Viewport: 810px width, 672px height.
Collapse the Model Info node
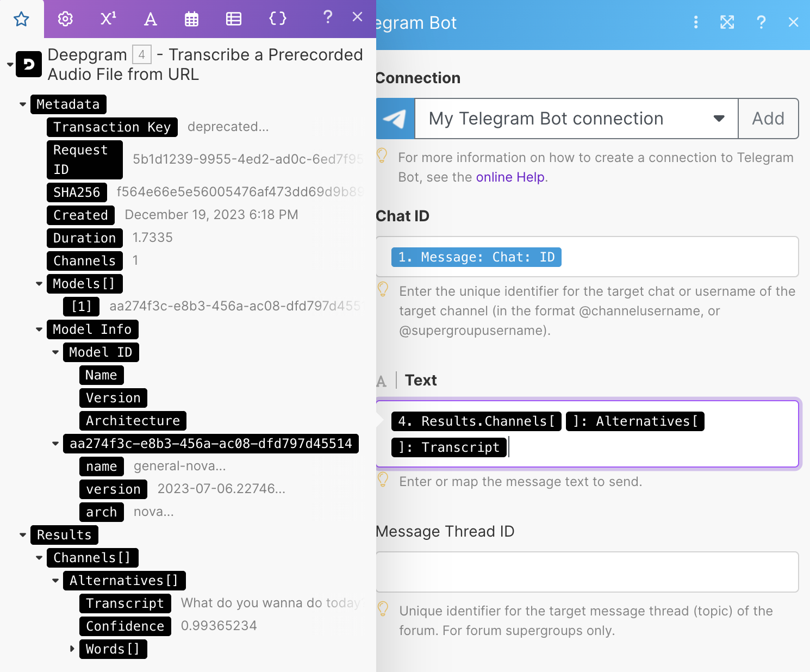39,329
